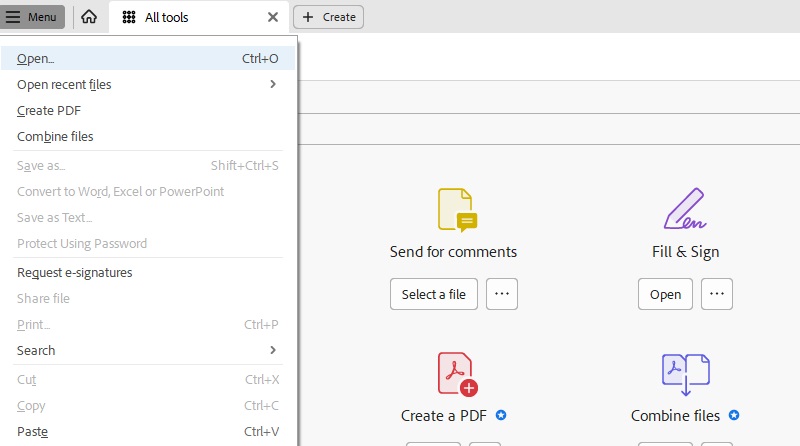This screenshot has height=446, width=800.
Task: Choose Create PDF from the menu
Action: (148, 110)
